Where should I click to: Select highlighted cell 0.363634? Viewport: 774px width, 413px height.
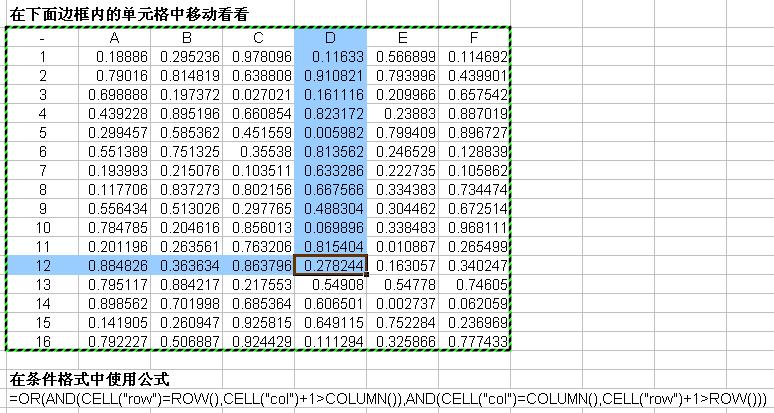point(187,265)
